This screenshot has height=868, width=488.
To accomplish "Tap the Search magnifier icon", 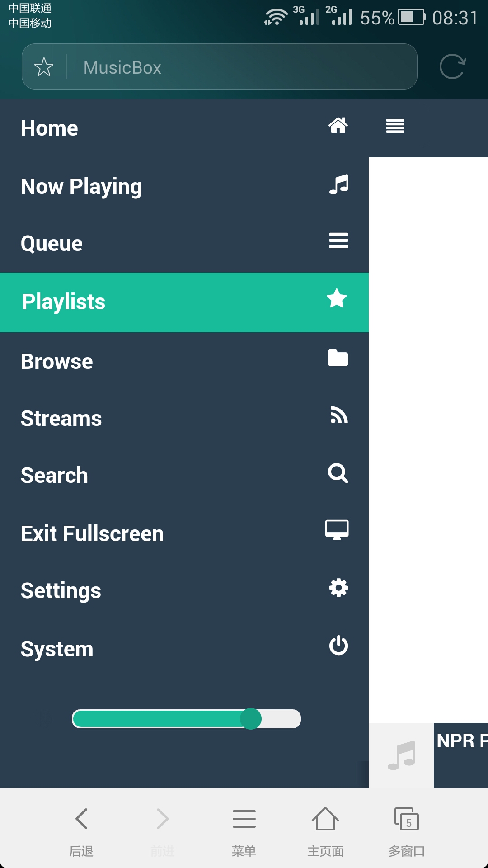I will (338, 473).
